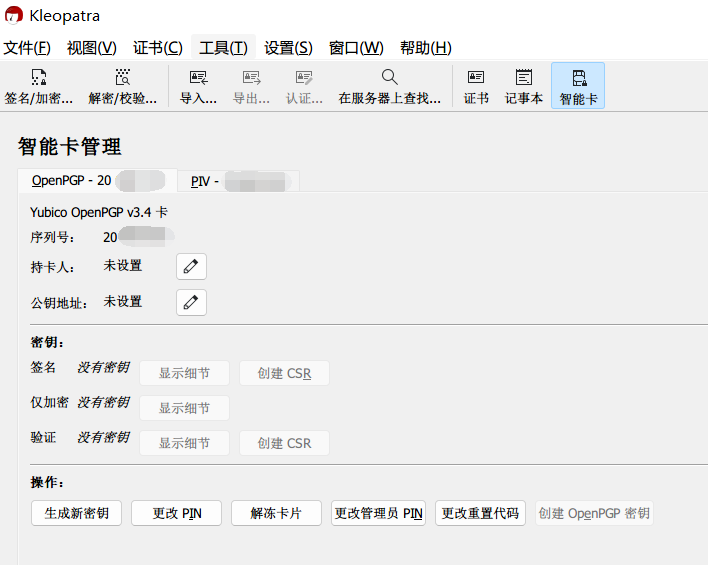
Task: Click the 解冻卡片 button
Action: click(x=276, y=513)
